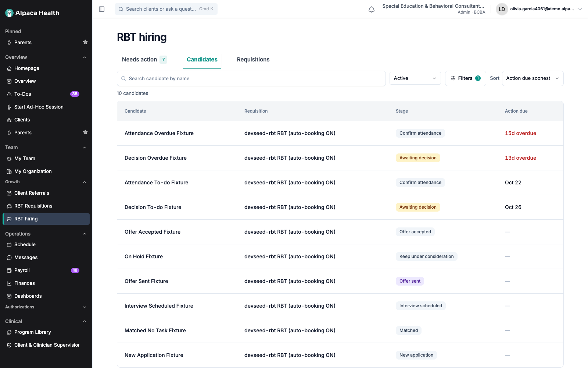Click the Messages chat bubble icon
The height and width of the screenshot is (368, 588).
pos(9,258)
